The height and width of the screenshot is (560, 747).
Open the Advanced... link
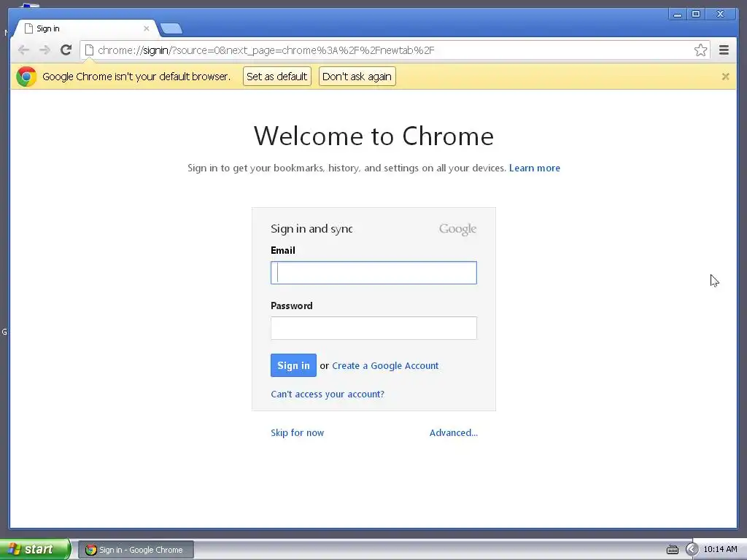tap(454, 432)
